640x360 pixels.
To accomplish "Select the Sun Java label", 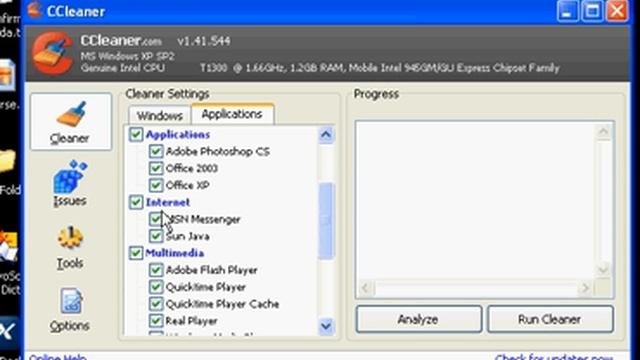I will (x=187, y=236).
